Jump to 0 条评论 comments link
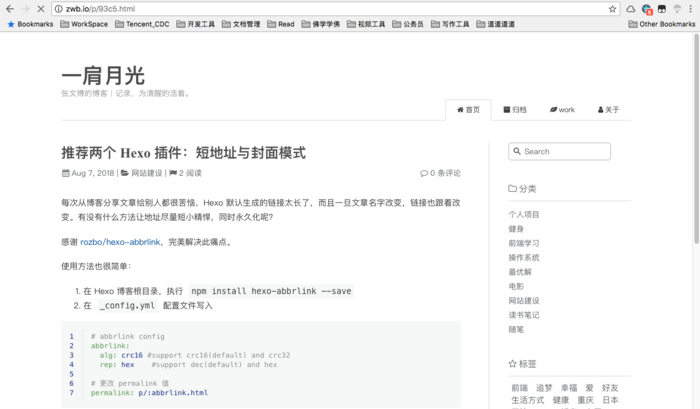 point(440,173)
